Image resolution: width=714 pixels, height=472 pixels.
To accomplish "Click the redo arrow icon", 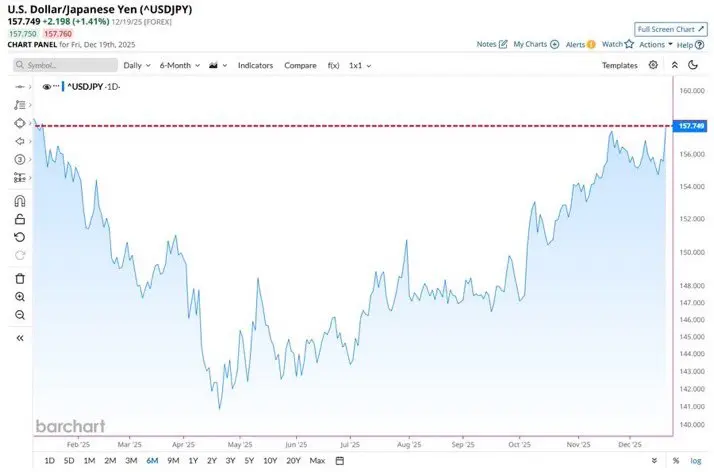I will pos(20,255).
